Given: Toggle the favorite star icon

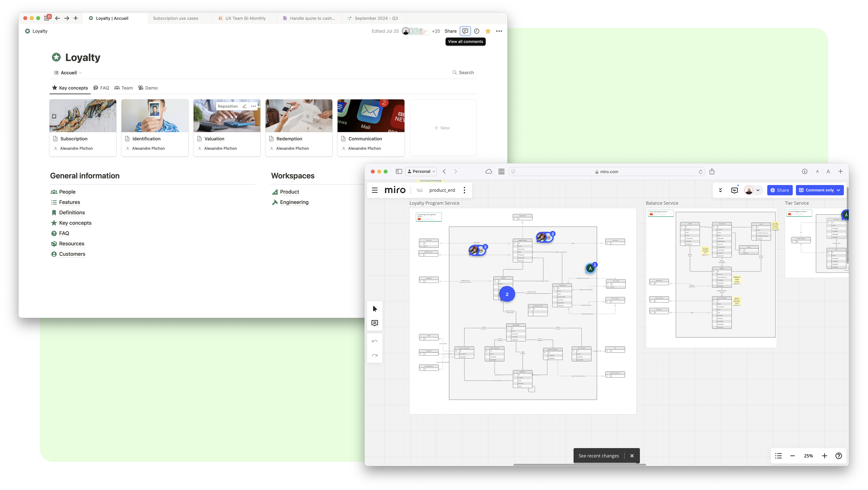Looking at the screenshot, I should pos(487,31).
